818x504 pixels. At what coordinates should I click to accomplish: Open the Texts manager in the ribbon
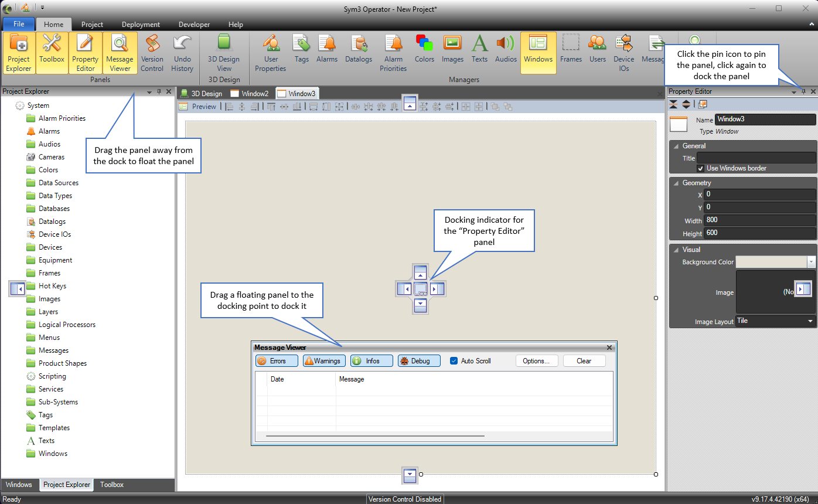479,48
